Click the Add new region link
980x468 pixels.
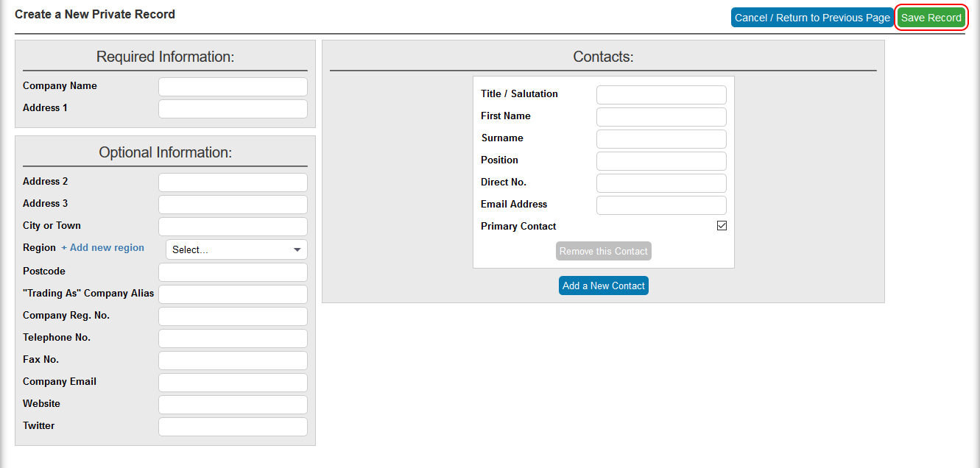point(103,248)
